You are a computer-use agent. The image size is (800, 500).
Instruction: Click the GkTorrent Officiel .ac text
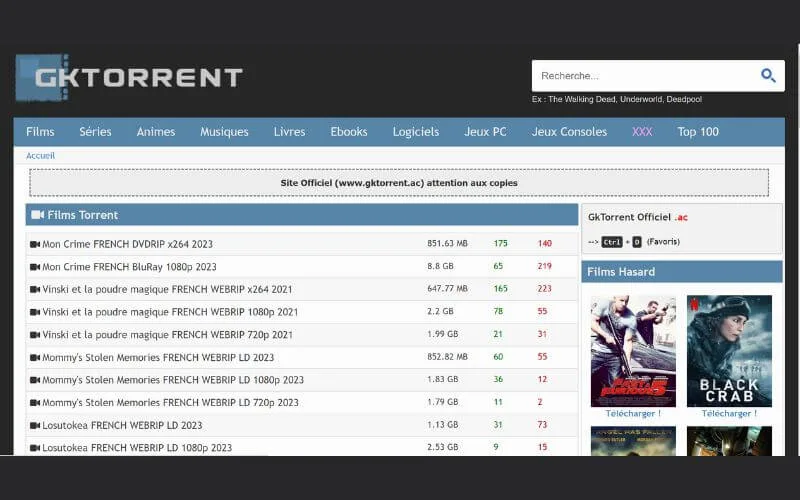pyautogui.click(x=638, y=217)
